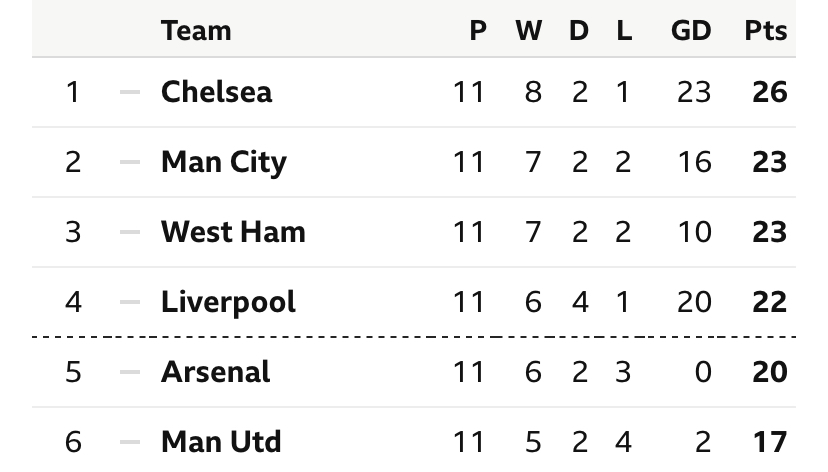Click the Team column header
The image size is (828, 472).
pyautogui.click(x=196, y=30)
